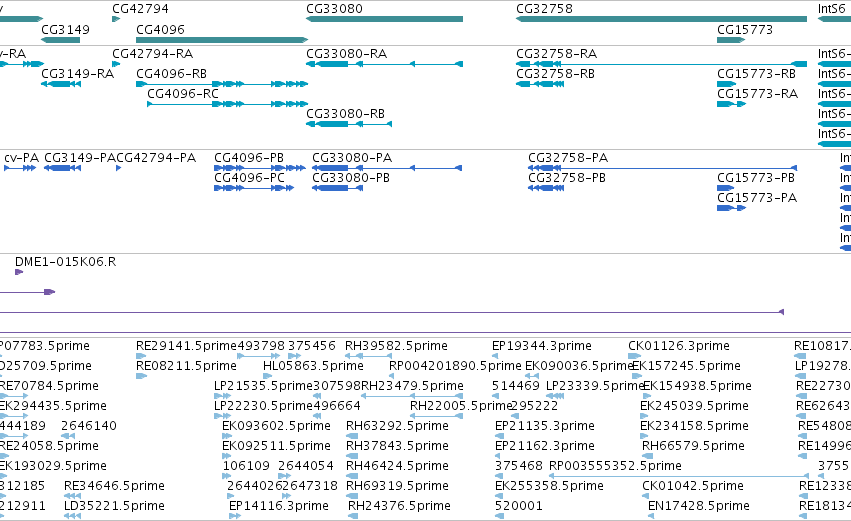851x521 pixels.
Task: Click transcript CG3149-RA glyph
Action: [61, 84]
